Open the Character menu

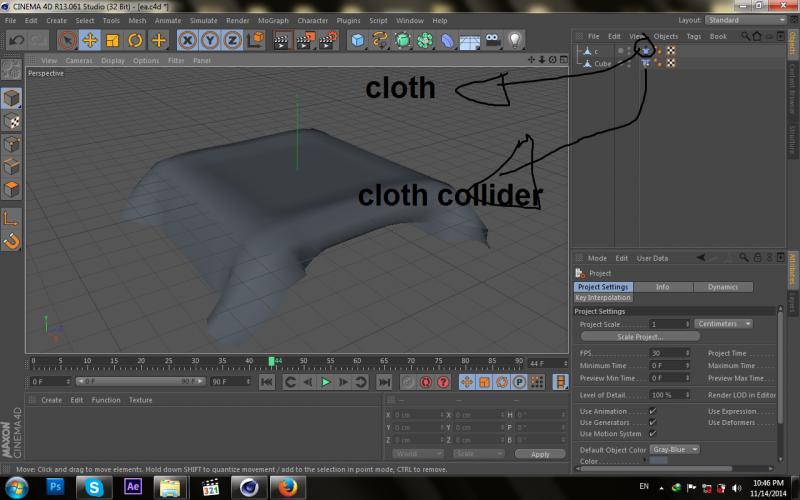point(313,20)
